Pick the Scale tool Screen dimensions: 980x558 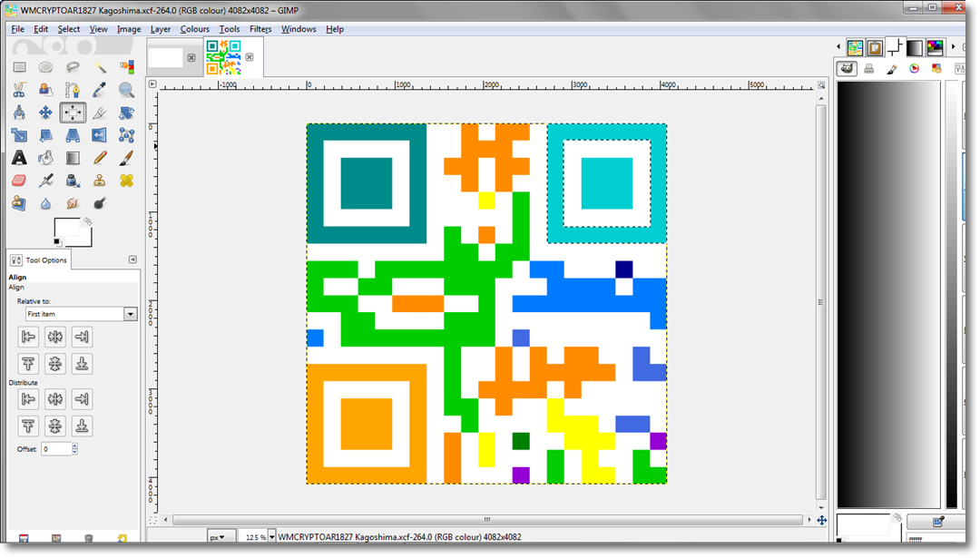pyautogui.click(x=19, y=135)
